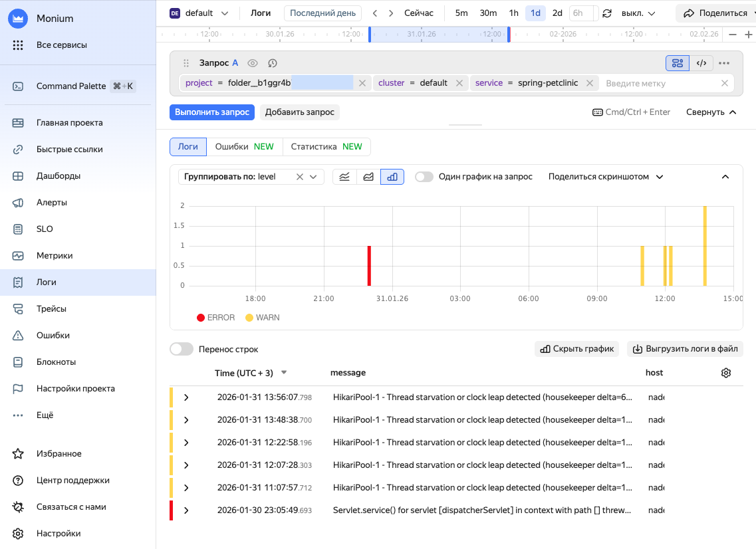Viewport: 756px width, 549px height.
Task: Click the Введите метку input field
Action: pos(658,83)
